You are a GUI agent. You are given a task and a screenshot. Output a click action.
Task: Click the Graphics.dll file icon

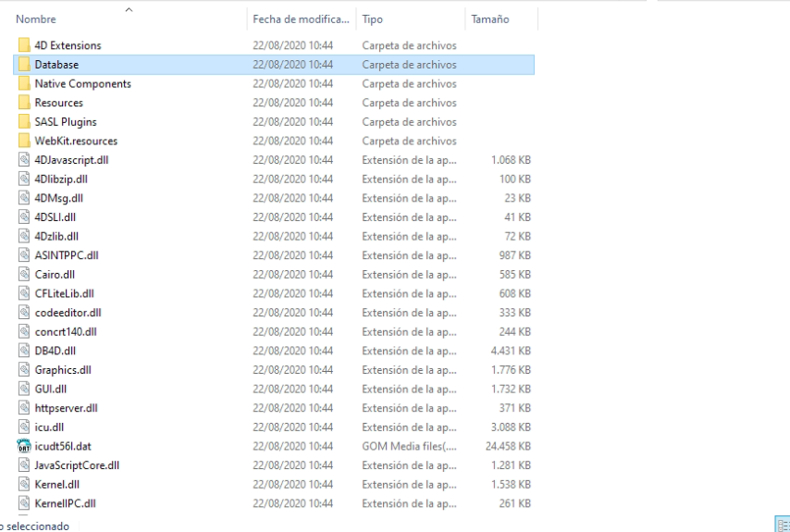coord(24,370)
